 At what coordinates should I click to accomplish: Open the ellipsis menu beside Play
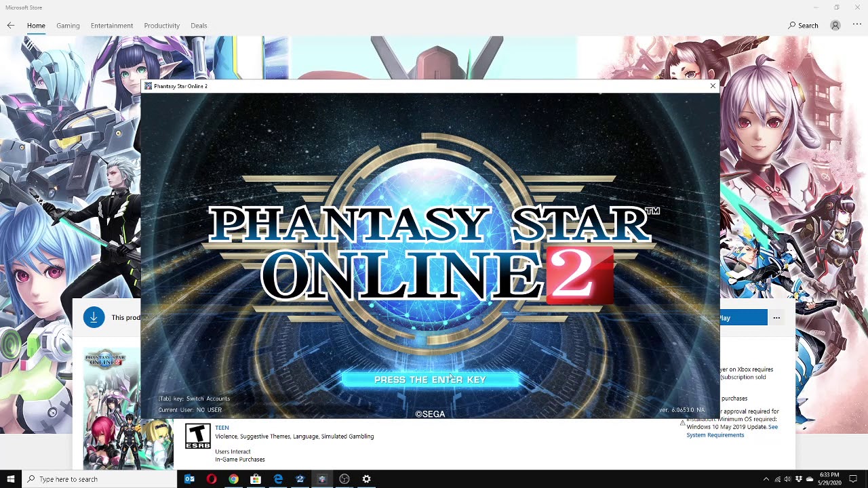[776, 317]
